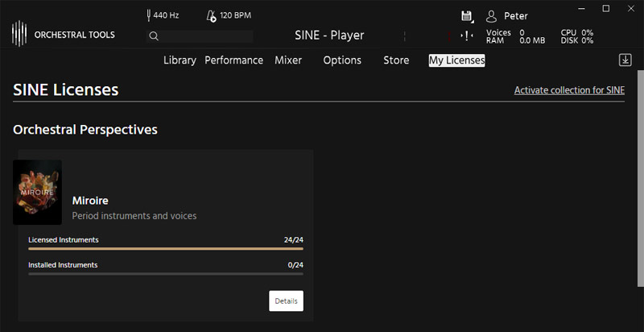Go to the Store tab
Image resolution: width=644 pixels, height=332 pixels.
[x=396, y=60]
